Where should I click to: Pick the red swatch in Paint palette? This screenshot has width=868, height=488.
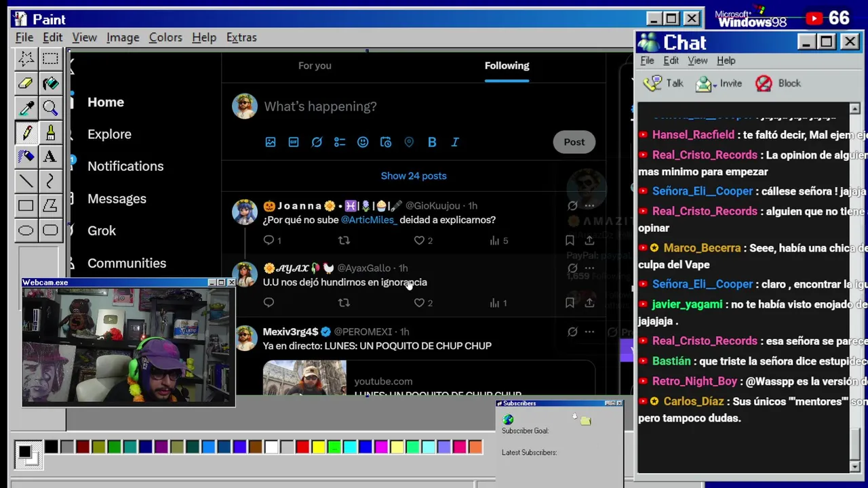point(302,447)
